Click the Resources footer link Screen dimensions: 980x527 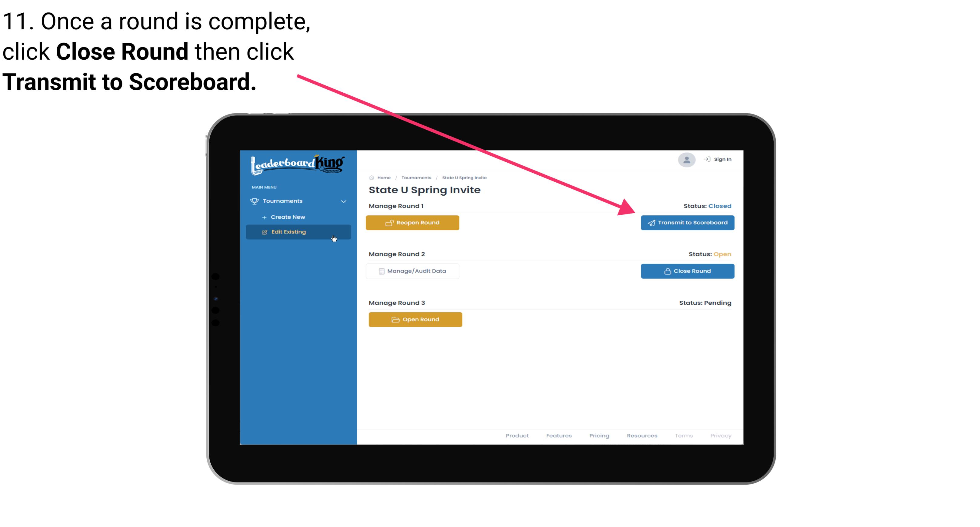click(x=641, y=436)
